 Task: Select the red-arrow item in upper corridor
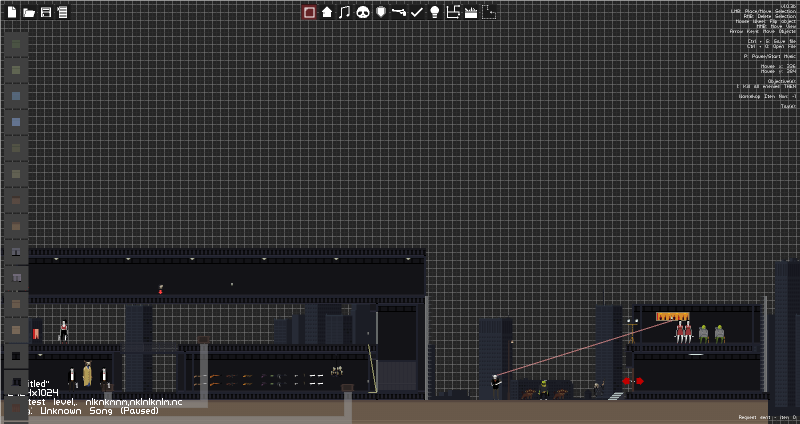[160, 289]
